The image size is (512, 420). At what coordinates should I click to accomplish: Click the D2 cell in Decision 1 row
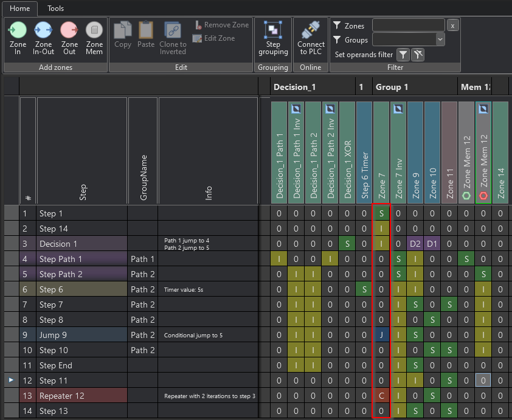(x=415, y=244)
